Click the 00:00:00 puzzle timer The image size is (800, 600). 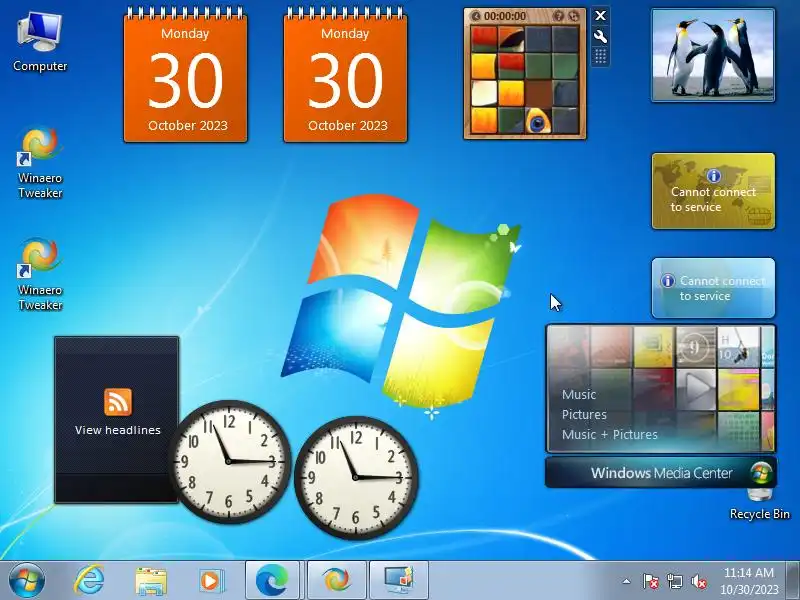pyautogui.click(x=505, y=16)
